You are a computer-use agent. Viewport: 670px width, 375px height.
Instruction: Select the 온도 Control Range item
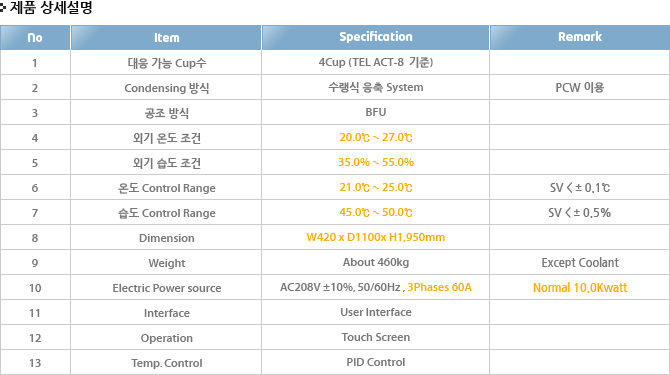coord(166,188)
